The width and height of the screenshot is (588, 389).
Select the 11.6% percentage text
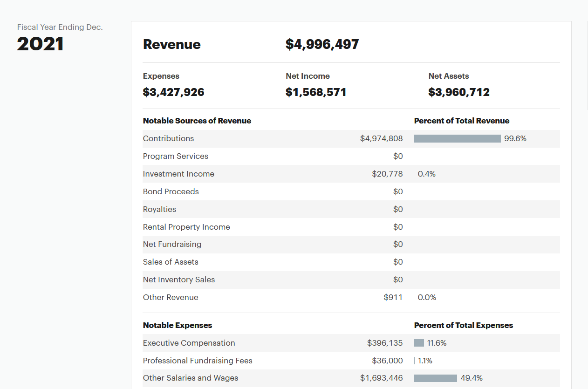click(437, 343)
